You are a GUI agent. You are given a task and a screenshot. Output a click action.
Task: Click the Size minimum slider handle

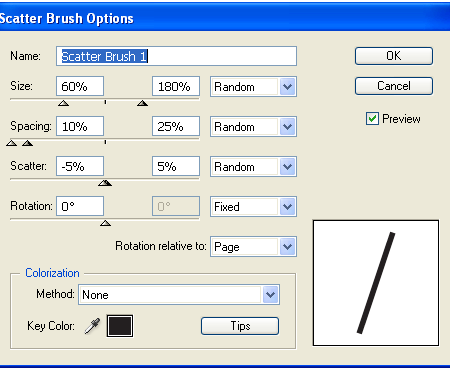[63, 103]
